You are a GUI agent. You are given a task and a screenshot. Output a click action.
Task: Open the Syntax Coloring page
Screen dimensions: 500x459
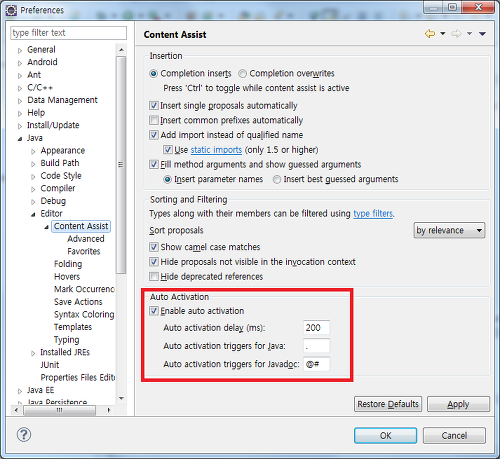[x=84, y=314]
